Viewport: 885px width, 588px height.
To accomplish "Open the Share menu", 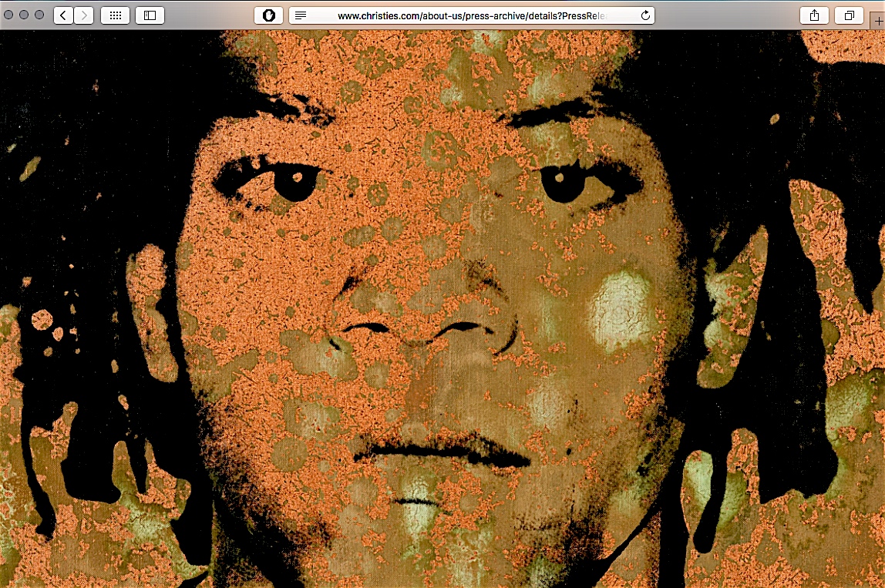I will [814, 15].
